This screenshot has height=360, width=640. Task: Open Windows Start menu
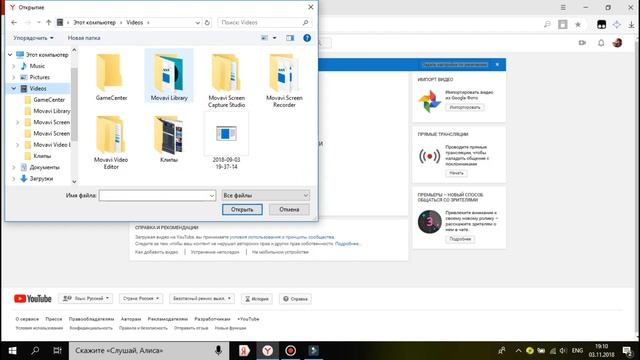[12, 351]
